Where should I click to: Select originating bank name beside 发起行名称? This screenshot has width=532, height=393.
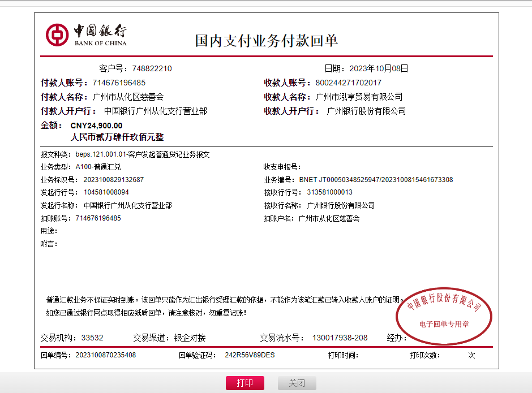128,205
